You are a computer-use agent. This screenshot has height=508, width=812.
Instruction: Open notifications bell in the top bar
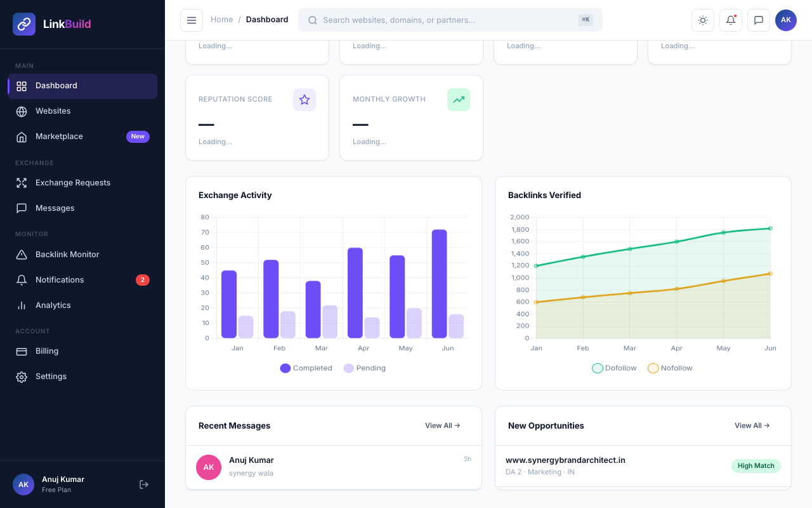[x=731, y=20]
